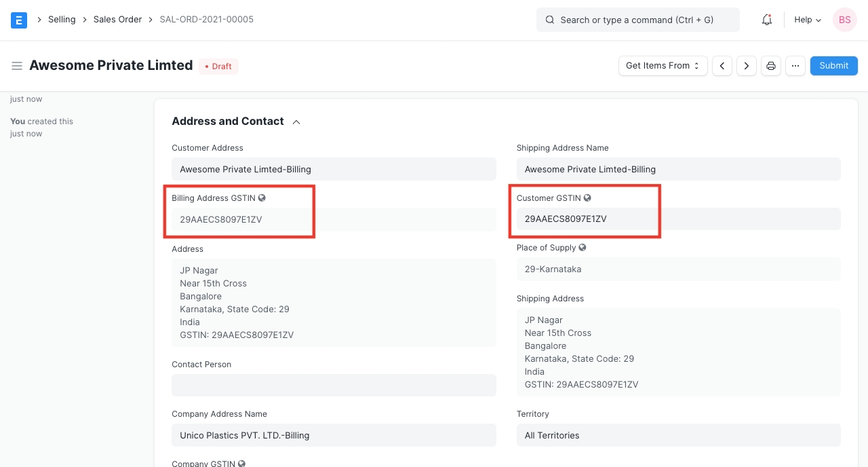Go to previous document arrow
Image resolution: width=868 pixels, height=467 pixels.
[x=722, y=66]
